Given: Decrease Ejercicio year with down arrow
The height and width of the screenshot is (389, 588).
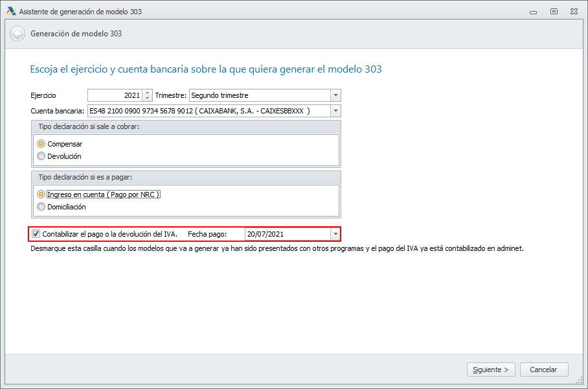Looking at the screenshot, I should coord(148,98).
